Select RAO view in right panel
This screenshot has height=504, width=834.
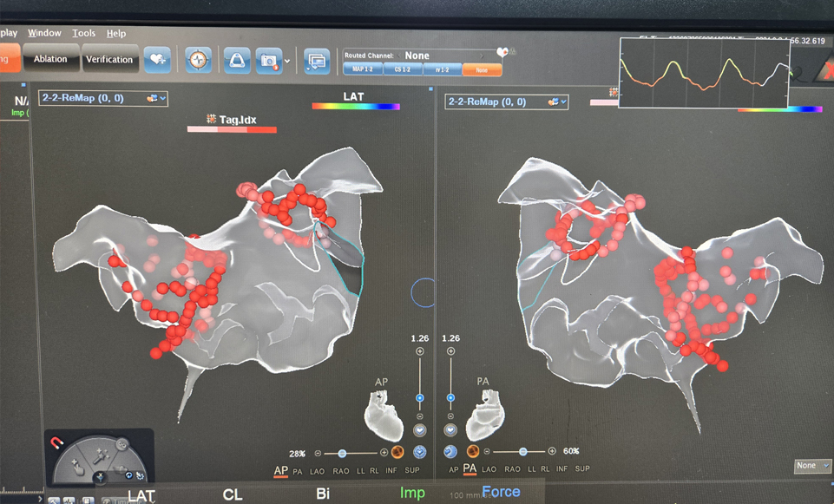coord(514,469)
